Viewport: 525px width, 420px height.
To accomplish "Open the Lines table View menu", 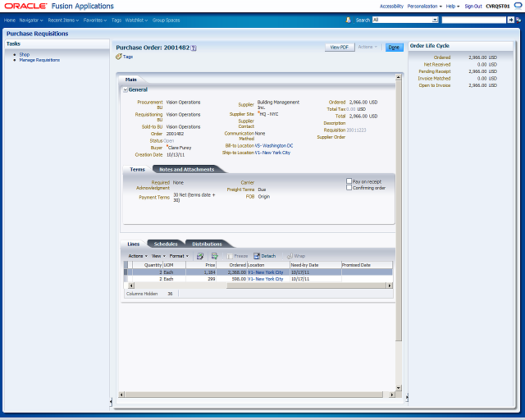I will (158, 256).
